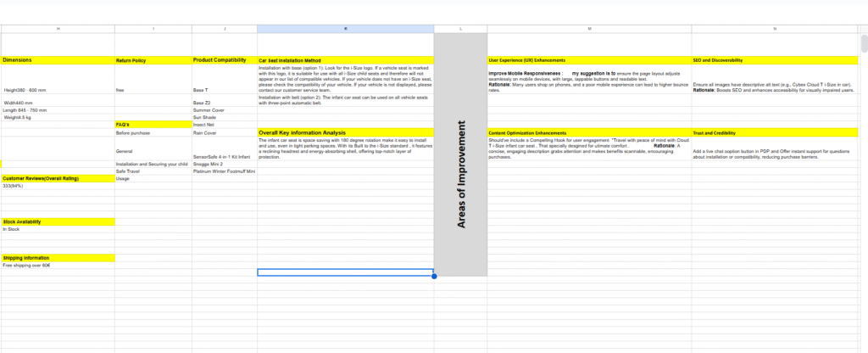Select column N header
Screen dimensions: 868x353
tap(774, 29)
